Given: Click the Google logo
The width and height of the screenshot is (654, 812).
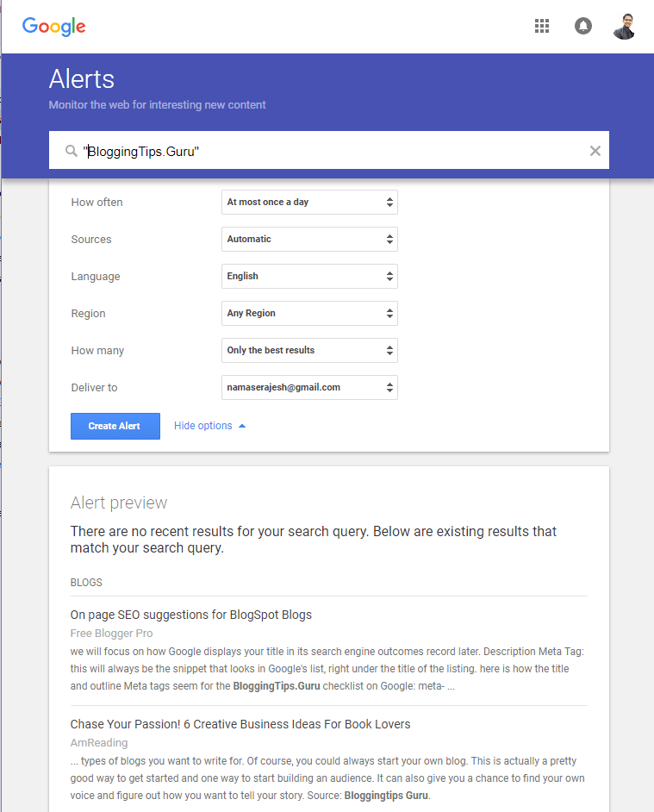Looking at the screenshot, I should (53, 27).
